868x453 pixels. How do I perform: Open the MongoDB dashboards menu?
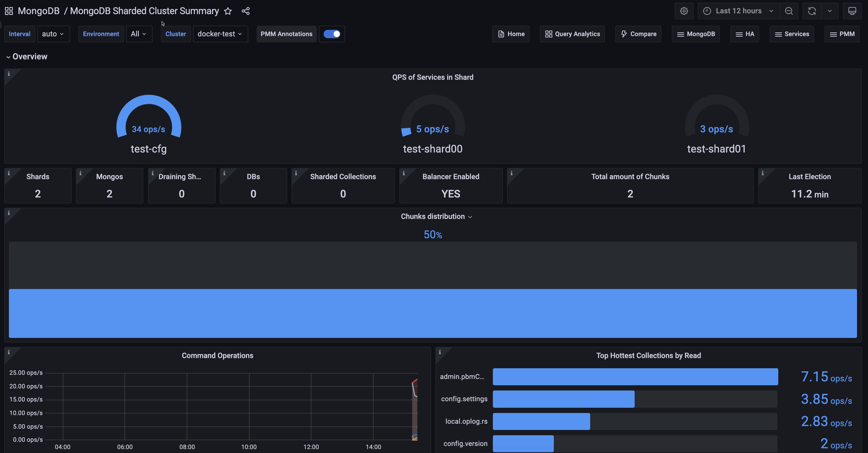[x=696, y=34]
